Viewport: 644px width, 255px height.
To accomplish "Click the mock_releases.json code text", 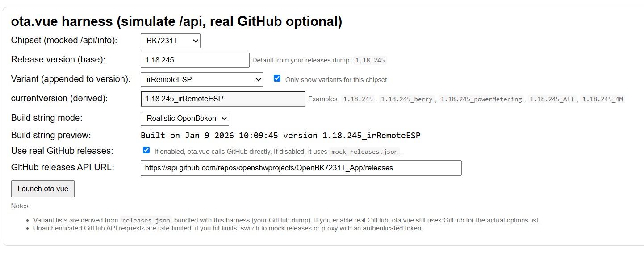I will click(364, 152).
